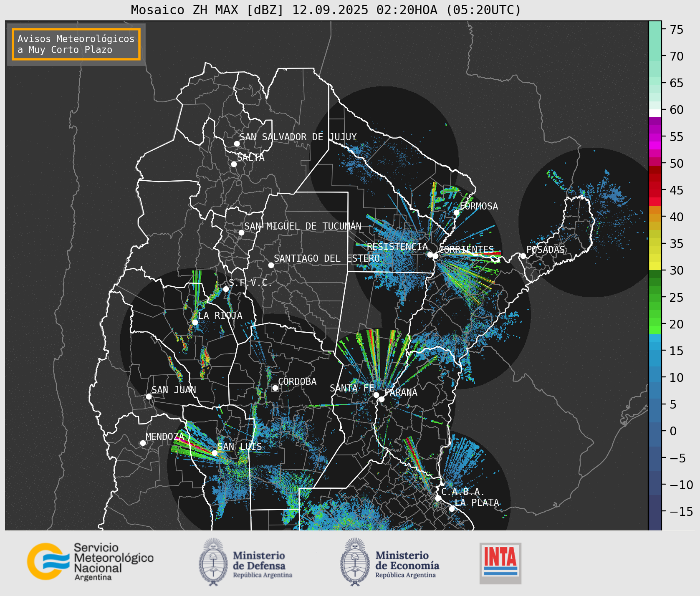The image size is (700, 596).
Task: Click the dark blue -10 dBZ color band
Action: point(655,483)
